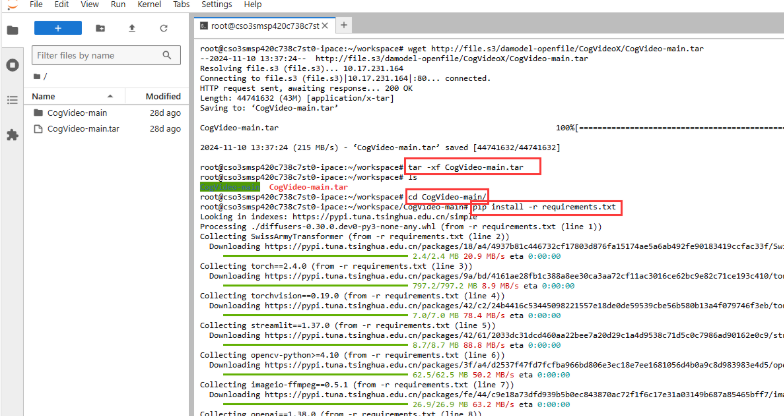Screen dimensions: 784x416
Task: Click the red CogVideo-main.tar in ls output
Action: [308, 187]
